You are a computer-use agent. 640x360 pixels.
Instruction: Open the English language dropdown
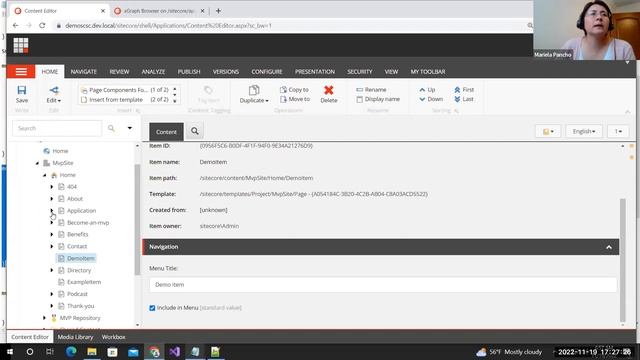tap(584, 131)
